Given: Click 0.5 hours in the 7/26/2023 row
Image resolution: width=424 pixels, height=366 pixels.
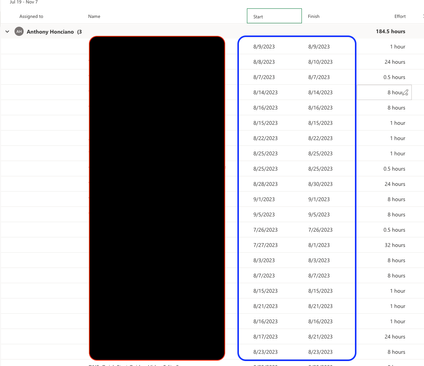Looking at the screenshot, I should click(394, 230).
